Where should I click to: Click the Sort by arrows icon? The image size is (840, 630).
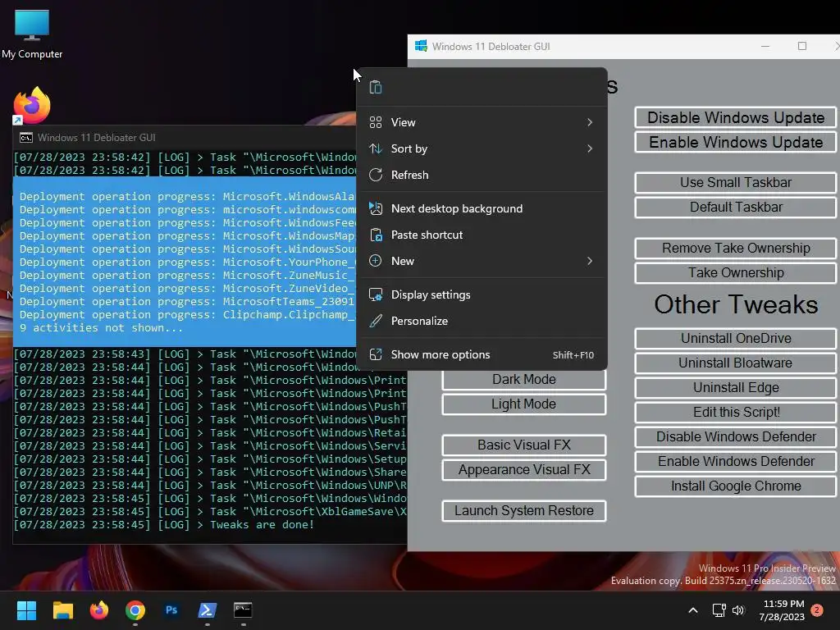pos(376,148)
